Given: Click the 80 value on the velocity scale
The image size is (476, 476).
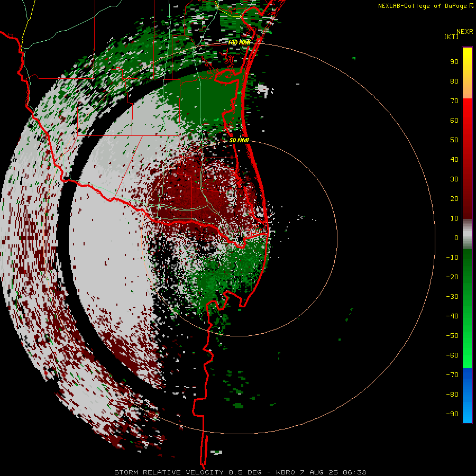Looking at the screenshot, I should click(454, 81).
